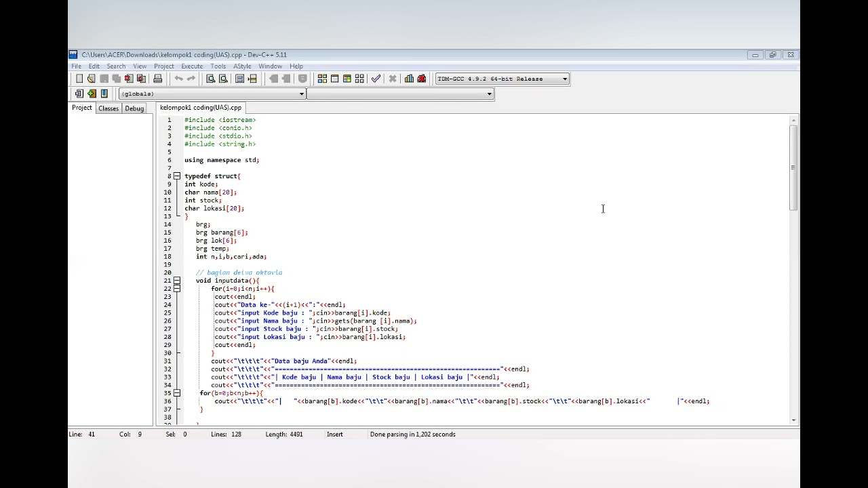Screen dimensions: 868x488
Task: Open the Execute menu
Action: (192, 66)
